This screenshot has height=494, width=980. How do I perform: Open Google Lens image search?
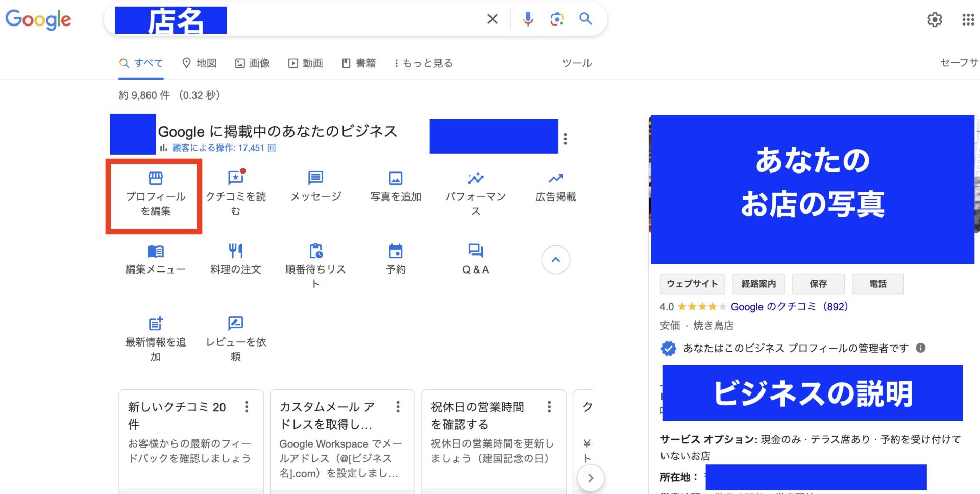pos(557,19)
